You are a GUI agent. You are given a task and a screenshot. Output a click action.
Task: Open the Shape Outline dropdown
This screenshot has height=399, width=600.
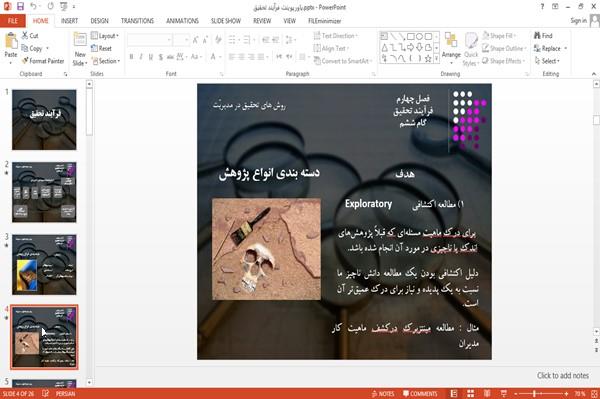pos(504,48)
